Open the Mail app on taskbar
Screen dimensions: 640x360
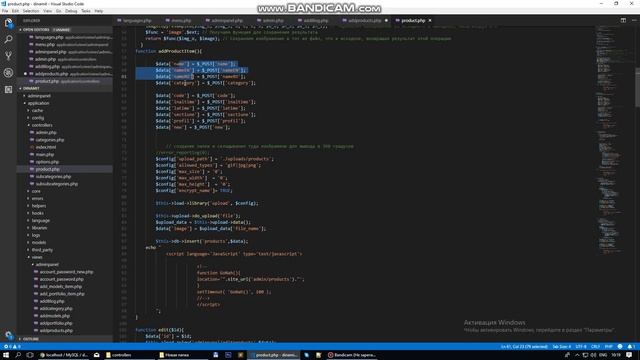tap(96, 355)
